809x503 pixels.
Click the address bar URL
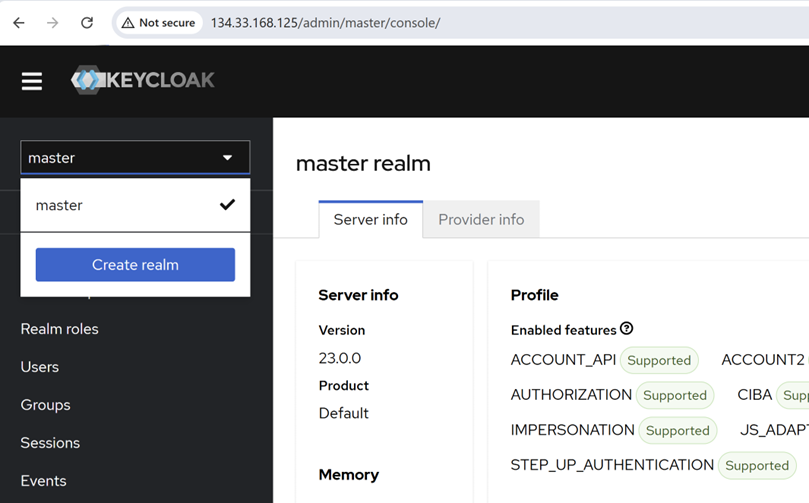point(326,23)
